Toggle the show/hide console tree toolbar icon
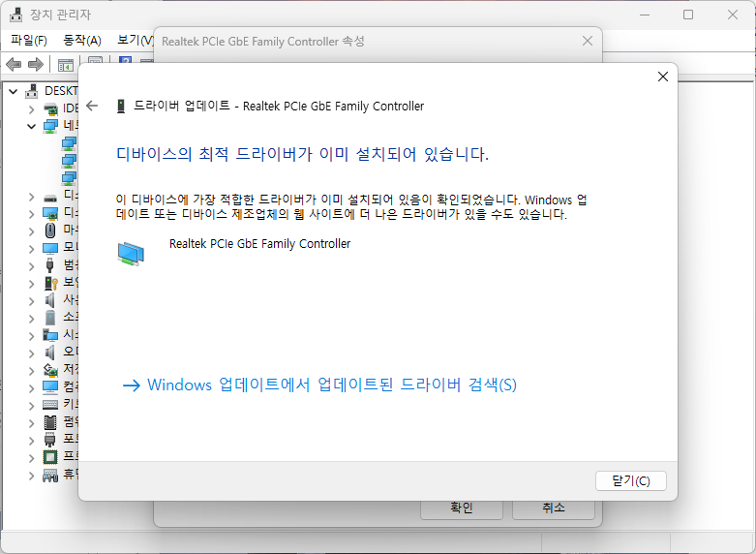This screenshot has height=554, width=756. click(66, 65)
